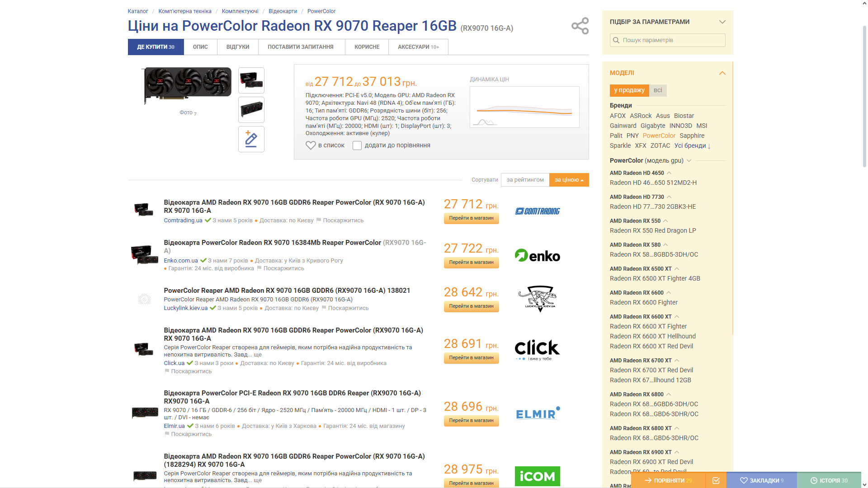This screenshot has width=868, height=488.
Task: Select the first side photo thumbnail
Action: [251, 80]
